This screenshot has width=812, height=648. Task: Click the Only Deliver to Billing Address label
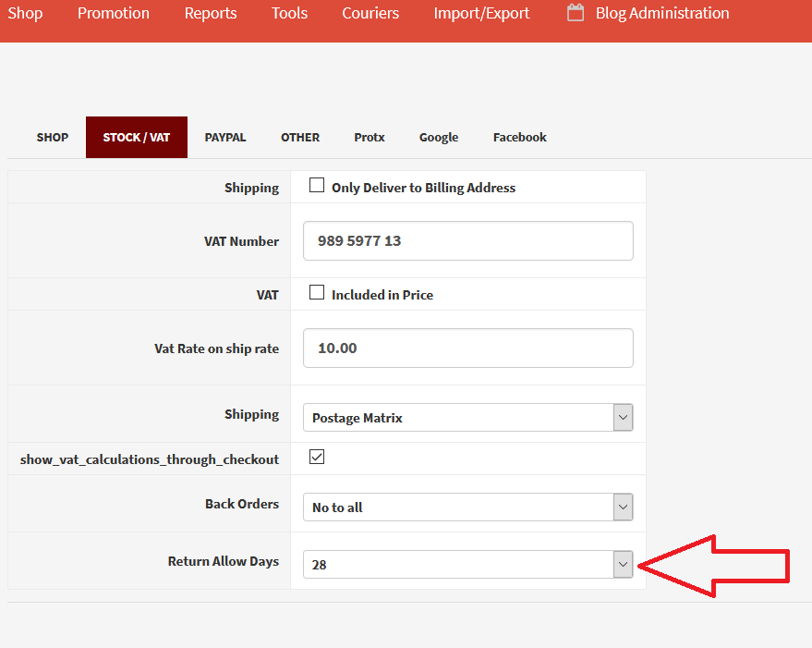tap(424, 188)
